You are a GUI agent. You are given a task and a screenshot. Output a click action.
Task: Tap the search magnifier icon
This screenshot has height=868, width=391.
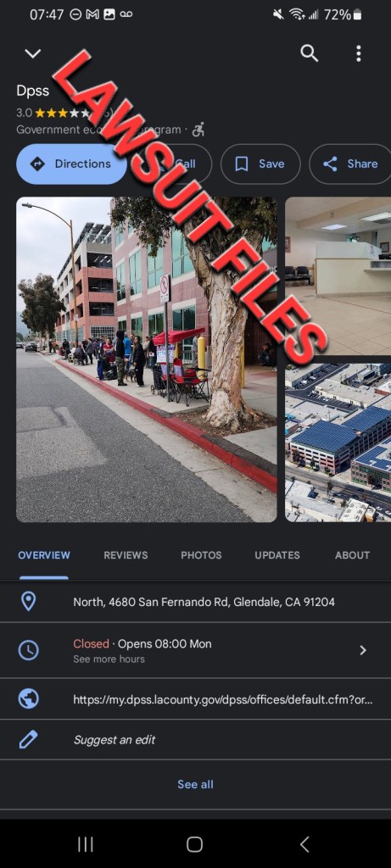click(x=309, y=53)
